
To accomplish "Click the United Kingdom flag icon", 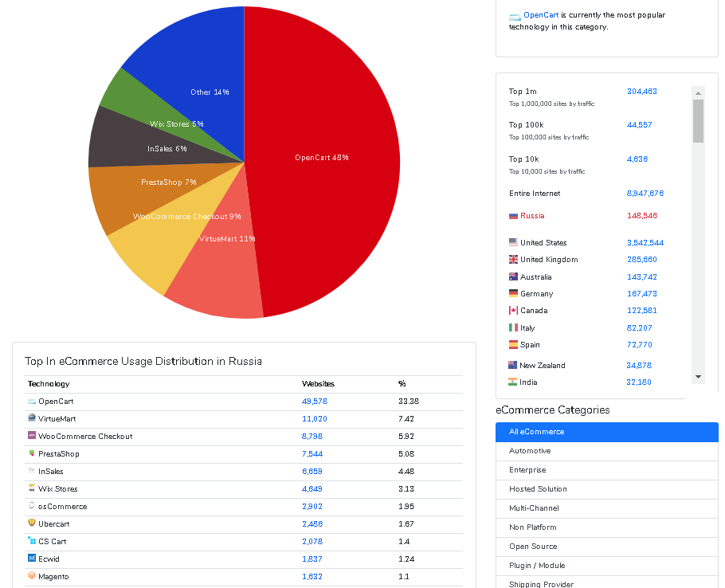I will (x=513, y=259).
